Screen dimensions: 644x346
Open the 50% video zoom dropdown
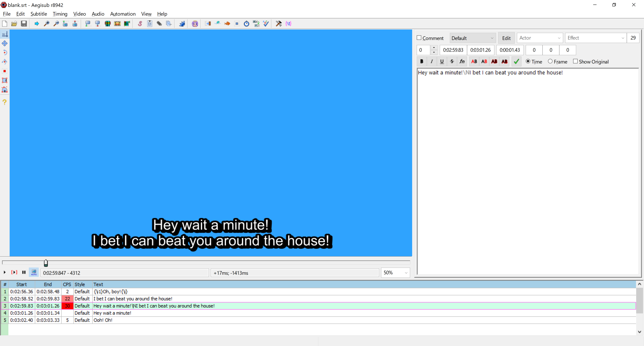tap(406, 273)
